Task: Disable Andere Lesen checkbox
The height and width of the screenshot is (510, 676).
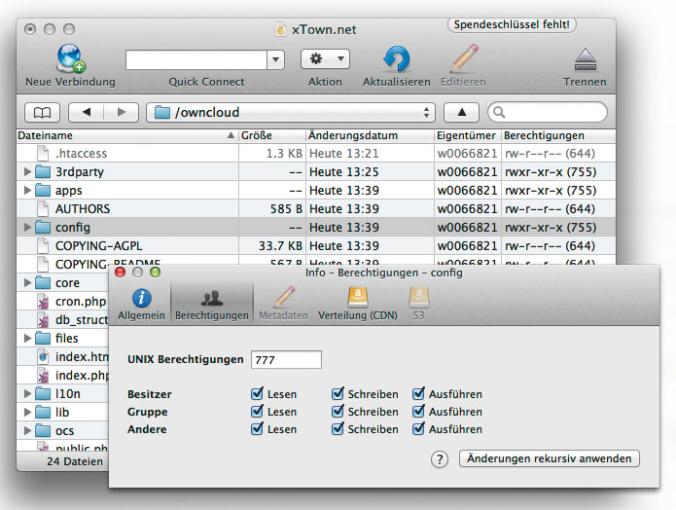Action: point(257,429)
